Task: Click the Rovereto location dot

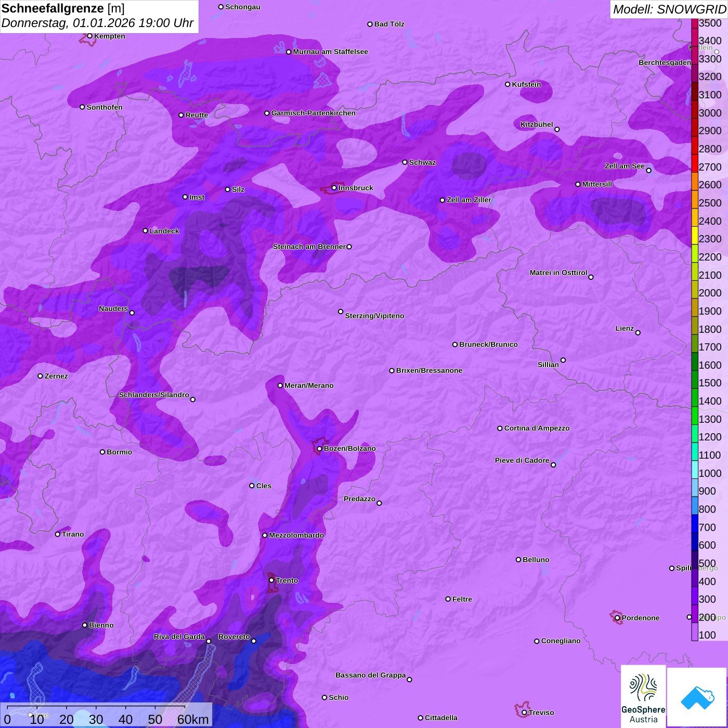Action: [x=254, y=641]
